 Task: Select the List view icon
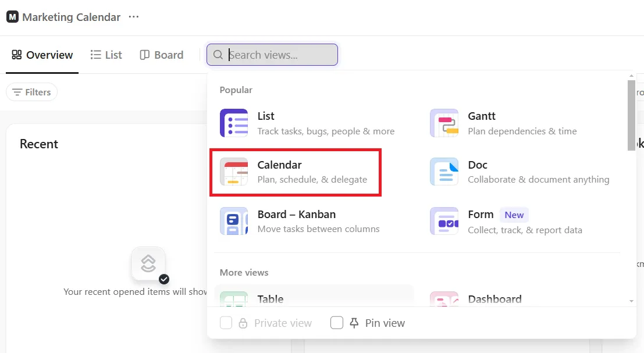(x=234, y=123)
